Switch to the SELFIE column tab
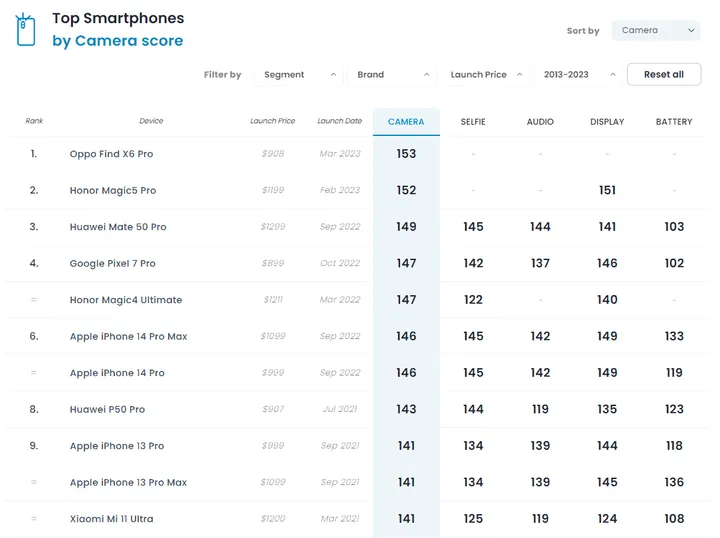 (473, 122)
